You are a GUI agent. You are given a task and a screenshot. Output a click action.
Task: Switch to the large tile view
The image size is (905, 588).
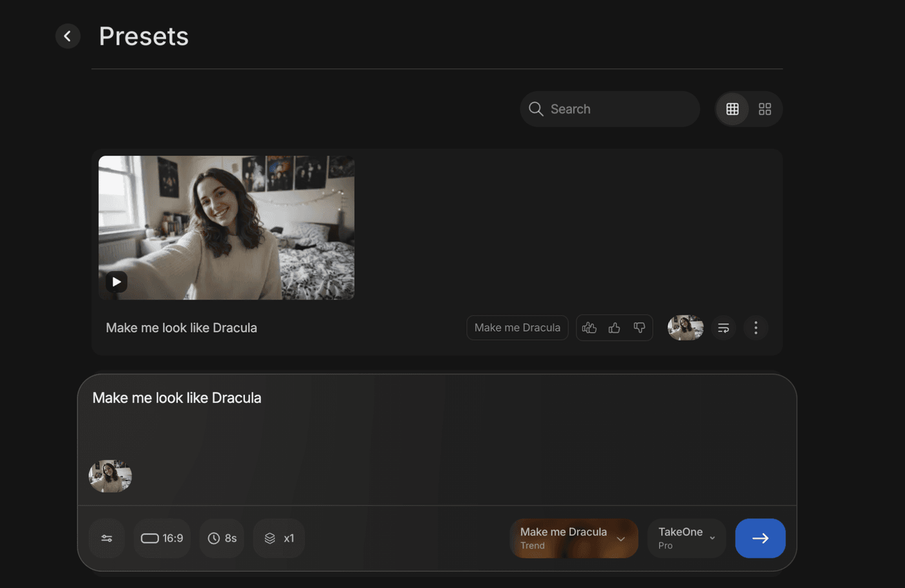point(765,109)
